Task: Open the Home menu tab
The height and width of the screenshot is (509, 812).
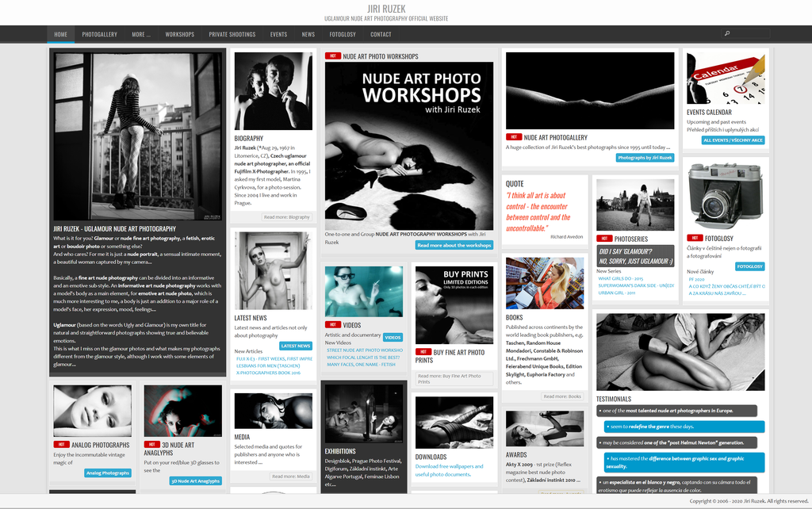Action: (x=60, y=34)
